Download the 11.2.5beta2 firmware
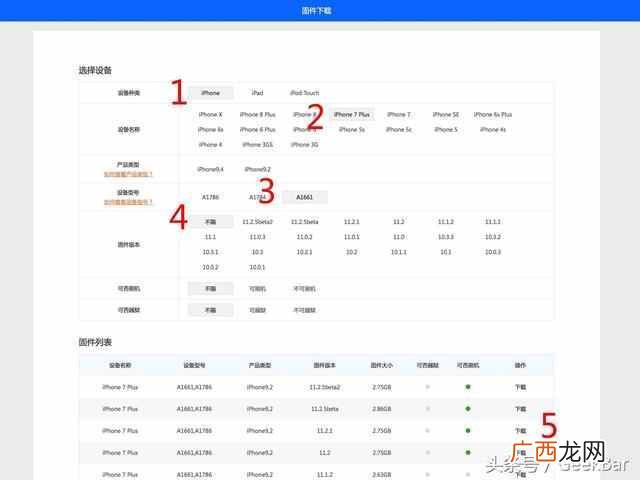Viewport: 640px width, 480px height. point(520,387)
